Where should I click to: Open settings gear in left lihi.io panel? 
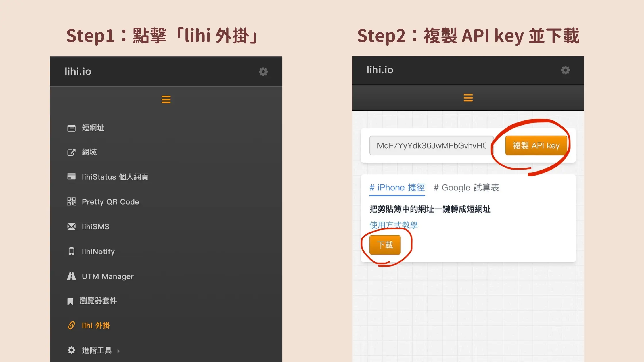[263, 72]
